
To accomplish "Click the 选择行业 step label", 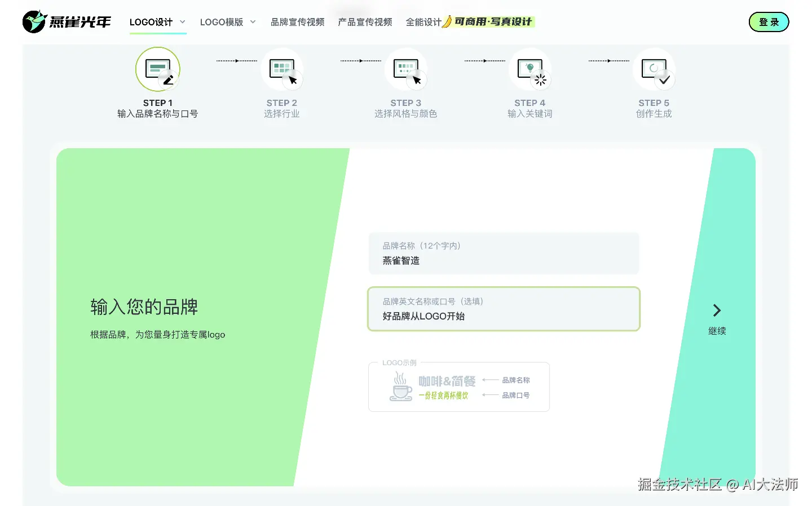I will click(282, 114).
